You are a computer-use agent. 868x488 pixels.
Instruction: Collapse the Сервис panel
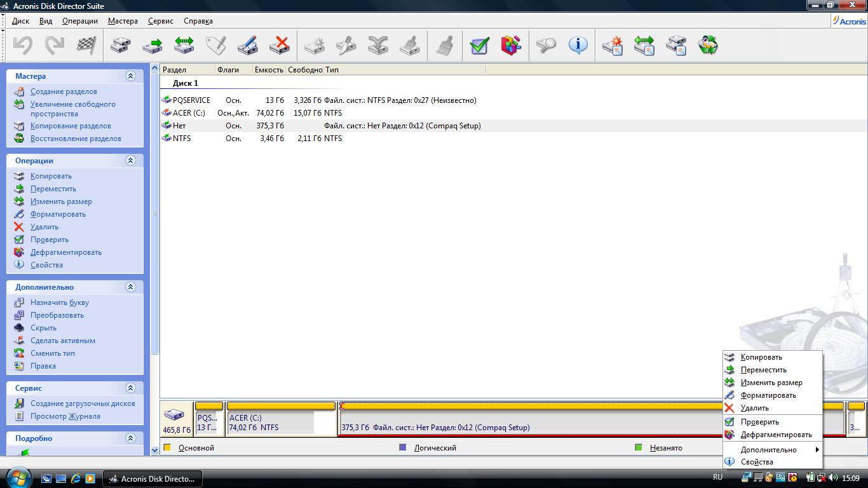[131, 388]
